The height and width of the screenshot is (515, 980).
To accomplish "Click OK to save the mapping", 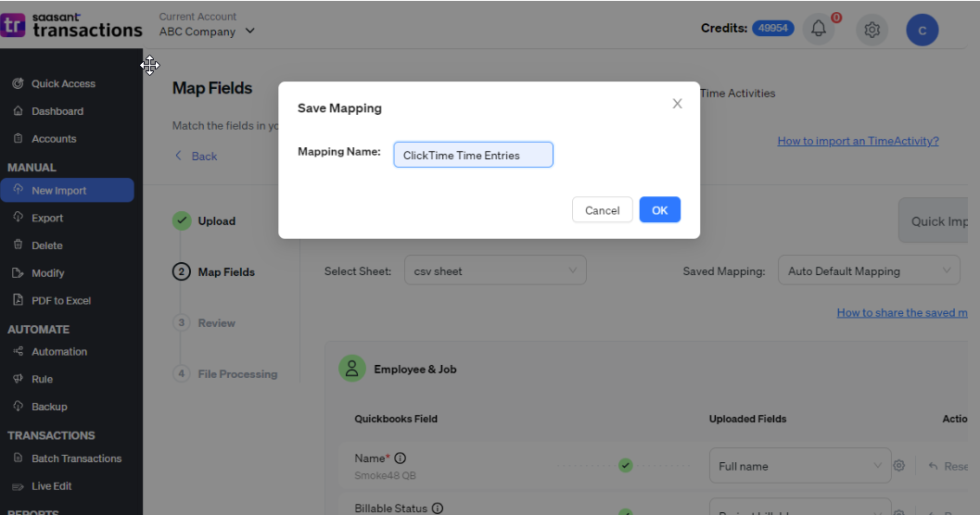I will point(659,209).
